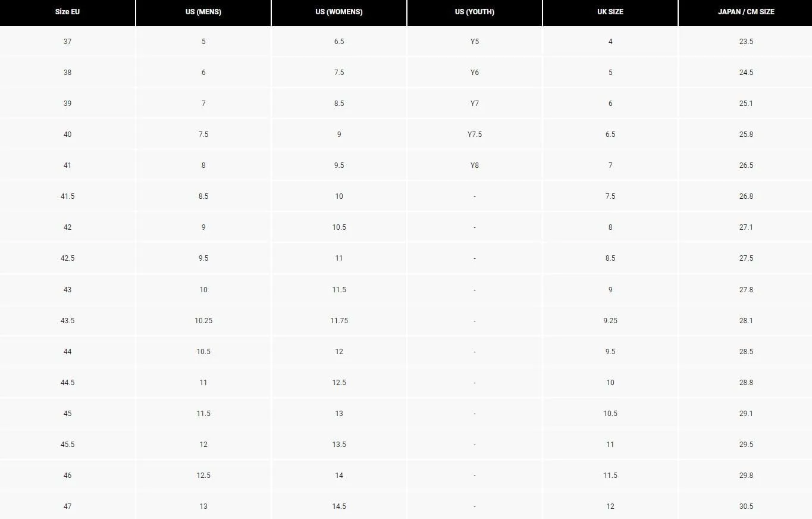812x519 pixels.
Task: Click womens size 14.5 cell
Action: 339,507
